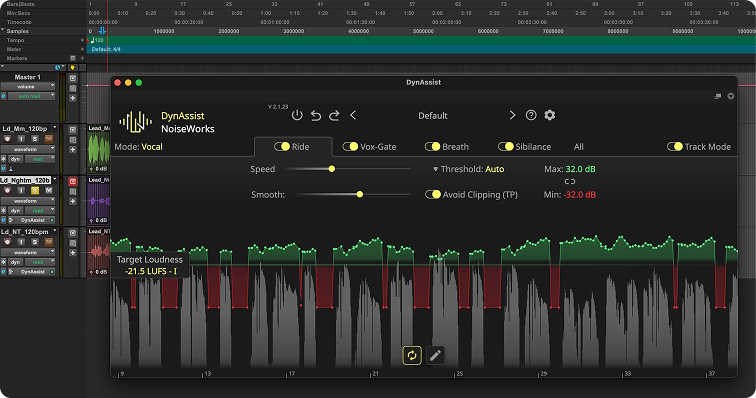The height and width of the screenshot is (398, 756).
Task: Click input monitor I on Ld_Mm_120bp
Action: coord(21,139)
